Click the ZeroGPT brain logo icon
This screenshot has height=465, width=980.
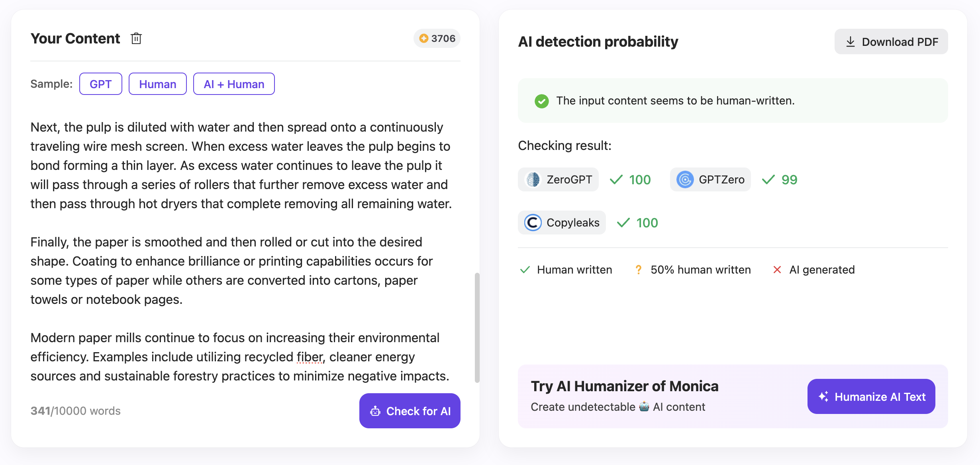(x=533, y=179)
